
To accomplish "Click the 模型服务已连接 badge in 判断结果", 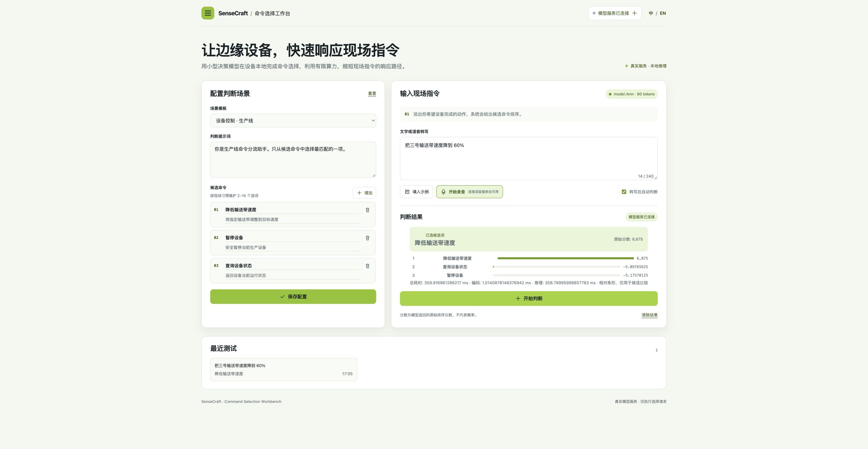I will tap(642, 217).
